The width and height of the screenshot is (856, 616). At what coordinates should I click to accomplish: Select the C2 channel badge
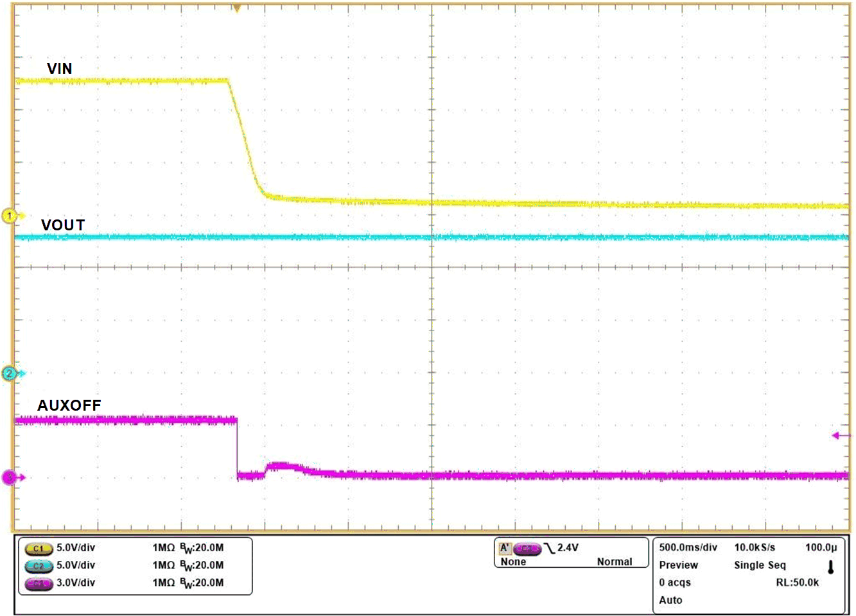pos(37,567)
